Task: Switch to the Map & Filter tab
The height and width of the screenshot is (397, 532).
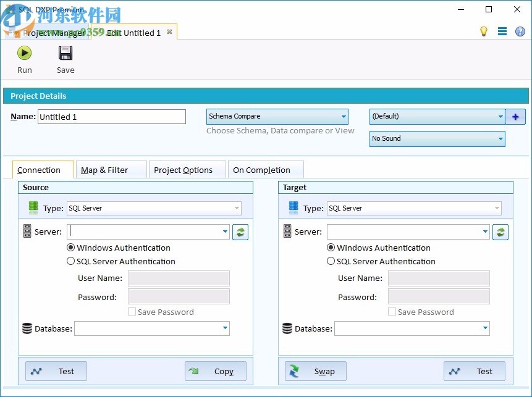Action: pos(111,170)
